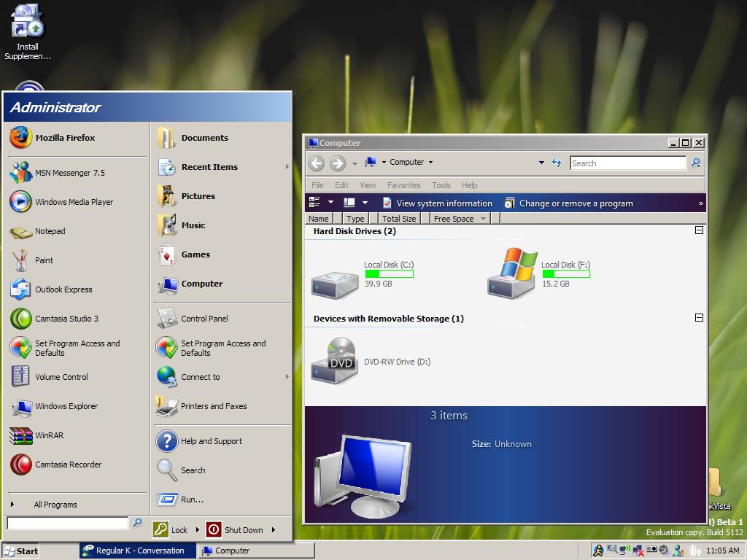Image resolution: width=747 pixels, height=560 pixels.
Task: Open the arrow next to Shut Down
Action: (274, 530)
